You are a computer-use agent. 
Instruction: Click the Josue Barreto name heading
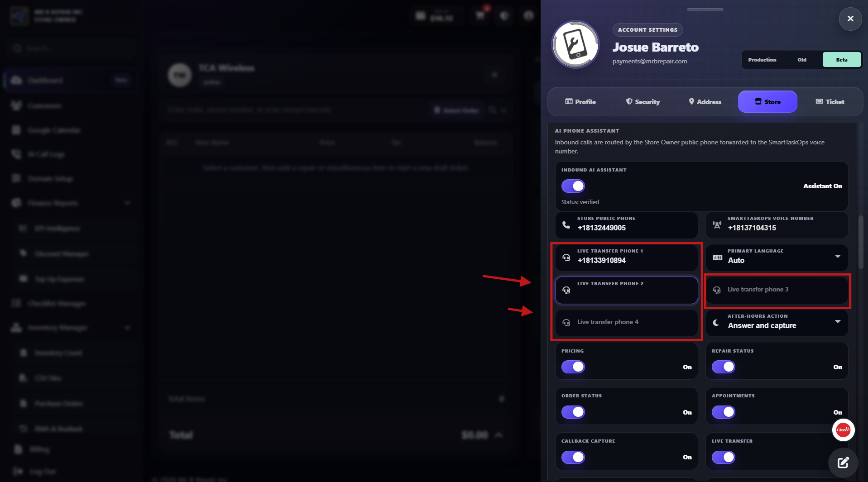(x=655, y=47)
